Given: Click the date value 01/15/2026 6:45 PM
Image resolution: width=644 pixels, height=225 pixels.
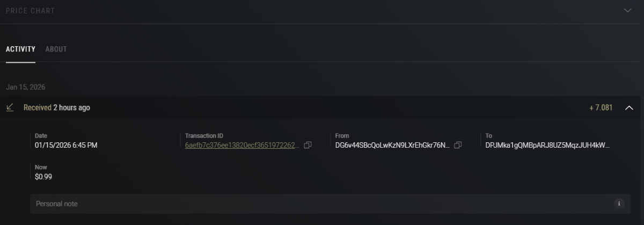Looking at the screenshot, I should point(66,146).
